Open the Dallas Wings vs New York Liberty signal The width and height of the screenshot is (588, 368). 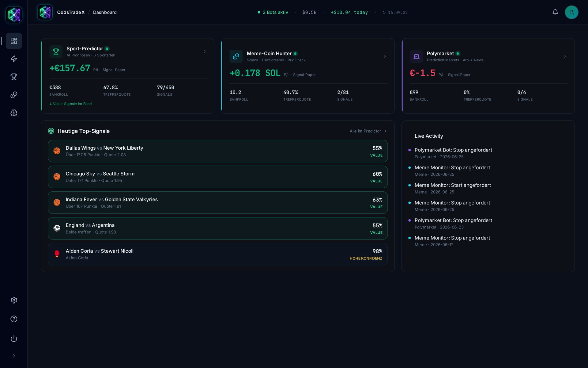[x=218, y=151]
